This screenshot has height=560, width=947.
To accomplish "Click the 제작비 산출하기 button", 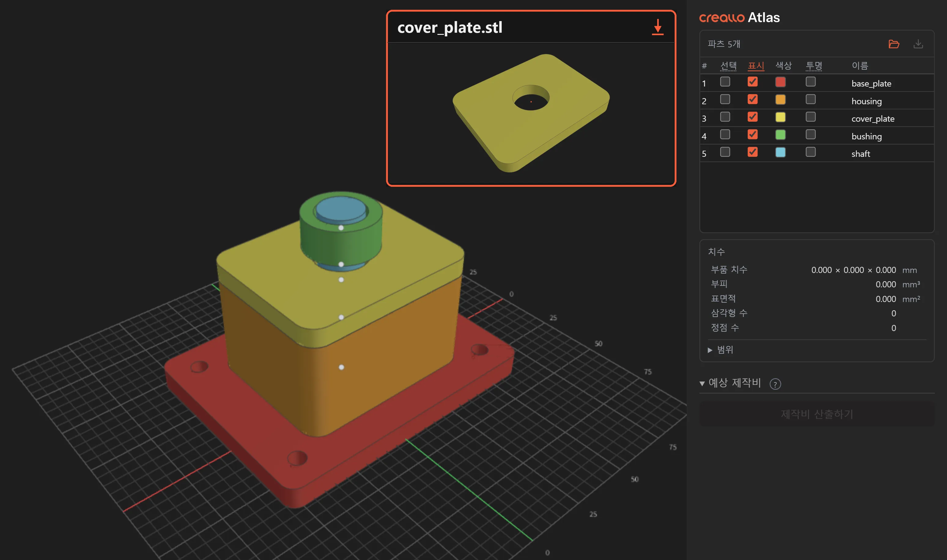I will click(817, 414).
